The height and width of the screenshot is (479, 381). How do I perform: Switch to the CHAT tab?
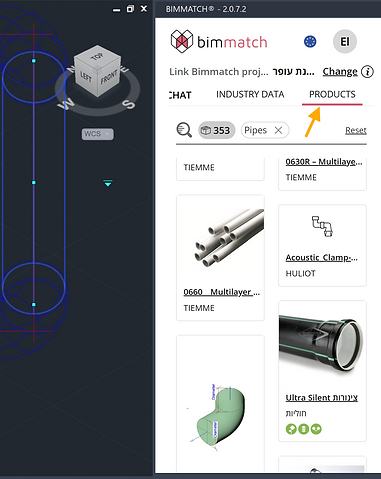click(x=180, y=95)
